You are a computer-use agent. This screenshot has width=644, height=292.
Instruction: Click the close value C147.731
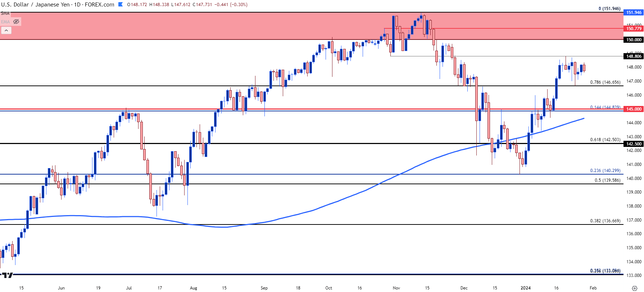click(x=202, y=5)
